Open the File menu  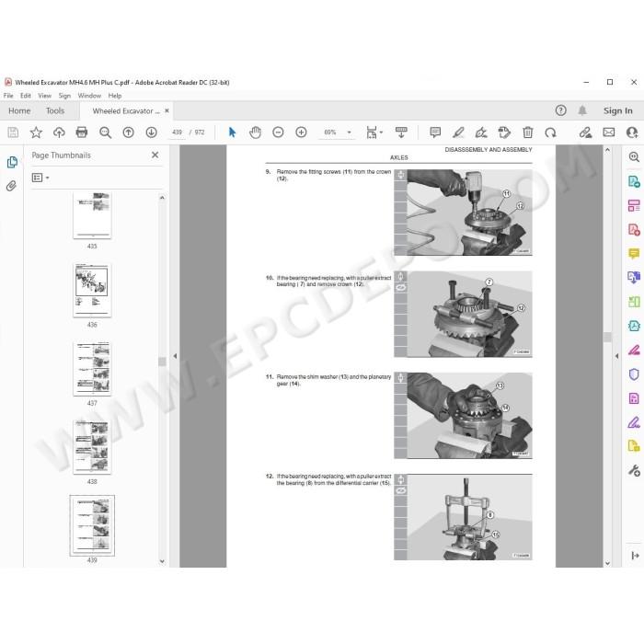point(8,96)
